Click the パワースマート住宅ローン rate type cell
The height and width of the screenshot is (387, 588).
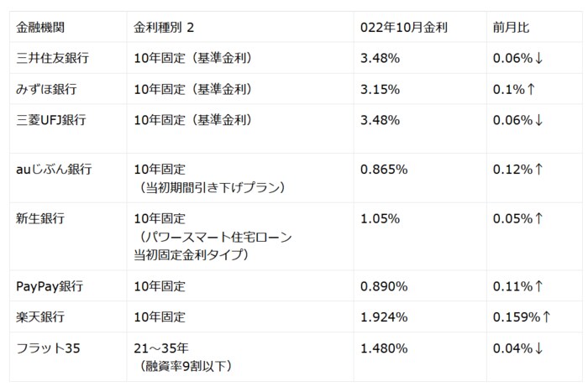pos(214,236)
